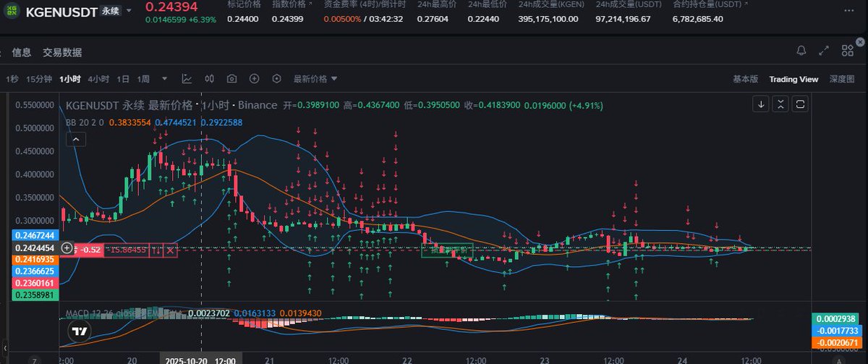Switch to Trading View chart mode

pos(793,79)
